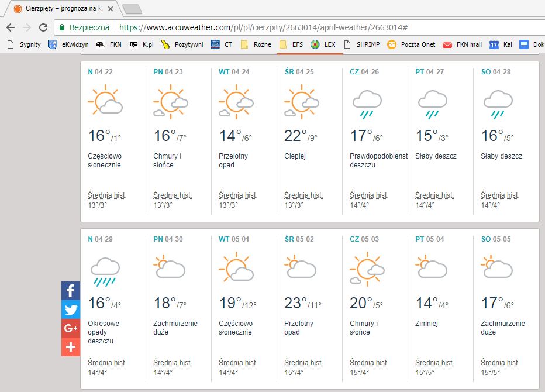
Task: Click the address bar URL field
Action: [x=263, y=27]
